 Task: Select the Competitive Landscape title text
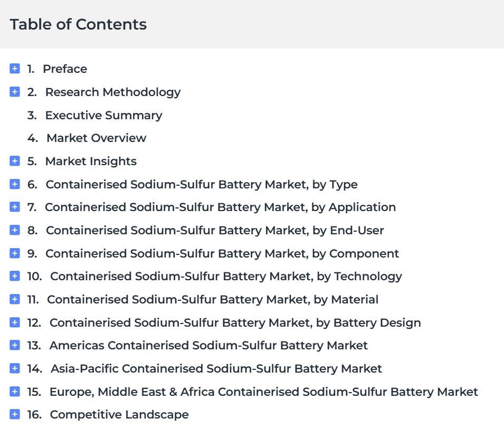[119, 414]
